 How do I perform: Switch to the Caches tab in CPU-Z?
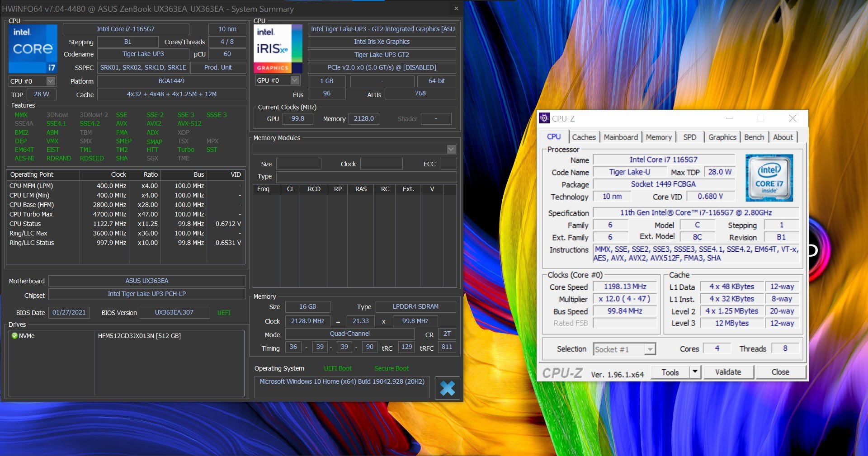(x=584, y=137)
